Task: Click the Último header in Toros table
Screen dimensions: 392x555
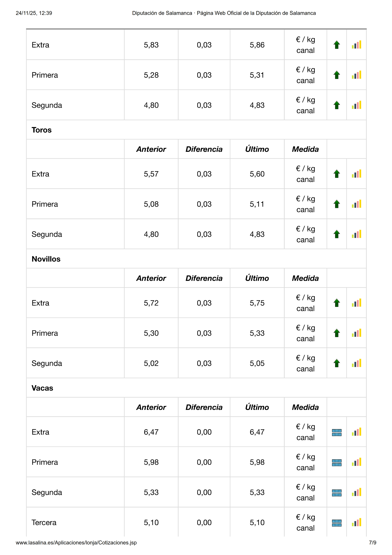Action: (x=257, y=149)
